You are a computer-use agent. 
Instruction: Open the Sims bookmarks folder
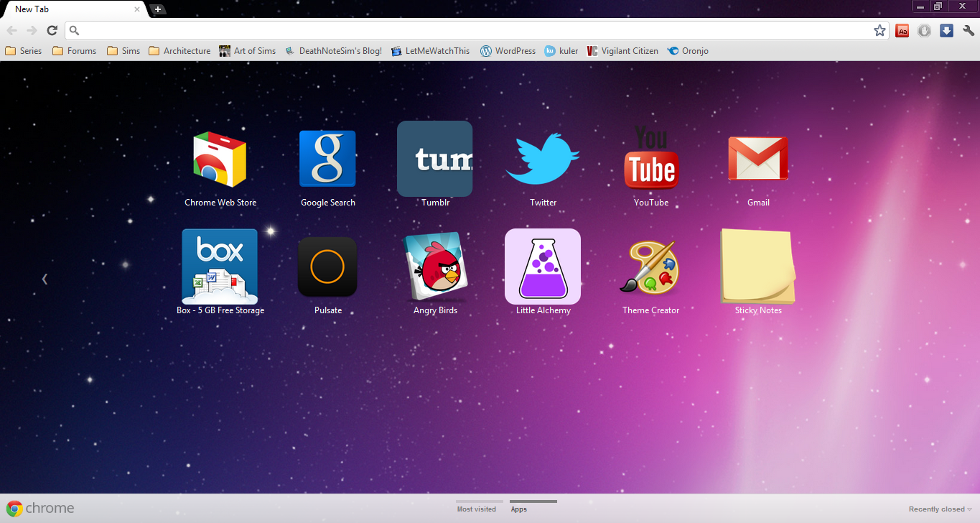(x=123, y=51)
